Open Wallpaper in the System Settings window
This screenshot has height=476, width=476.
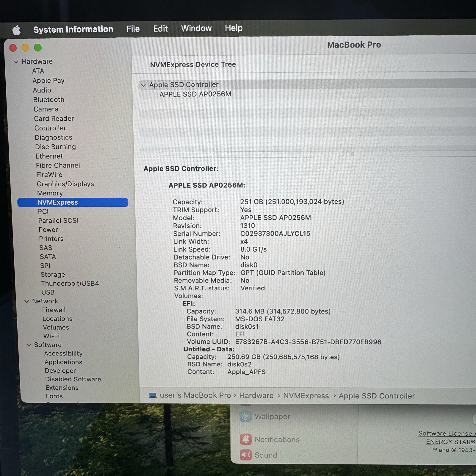click(x=265, y=416)
